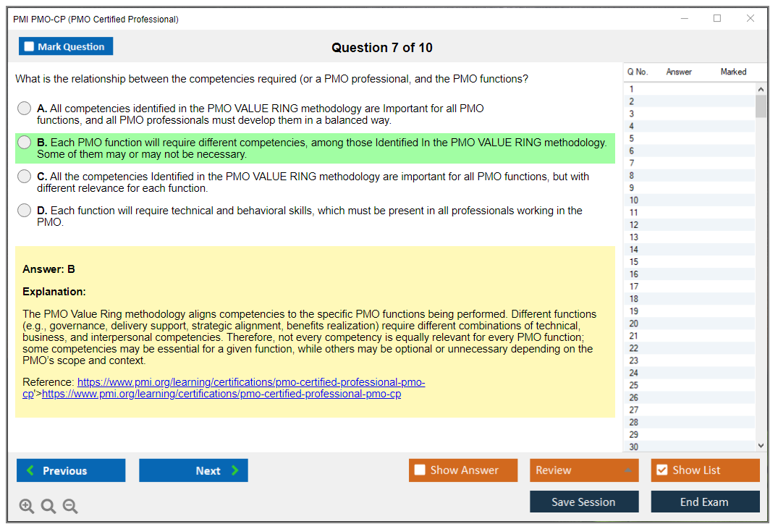The width and height of the screenshot is (778, 532).
Task: Click Save Session button
Action: tap(584, 502)
